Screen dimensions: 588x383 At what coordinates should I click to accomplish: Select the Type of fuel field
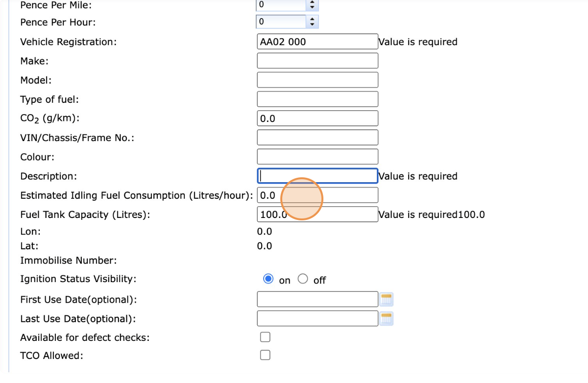[317, 99]
